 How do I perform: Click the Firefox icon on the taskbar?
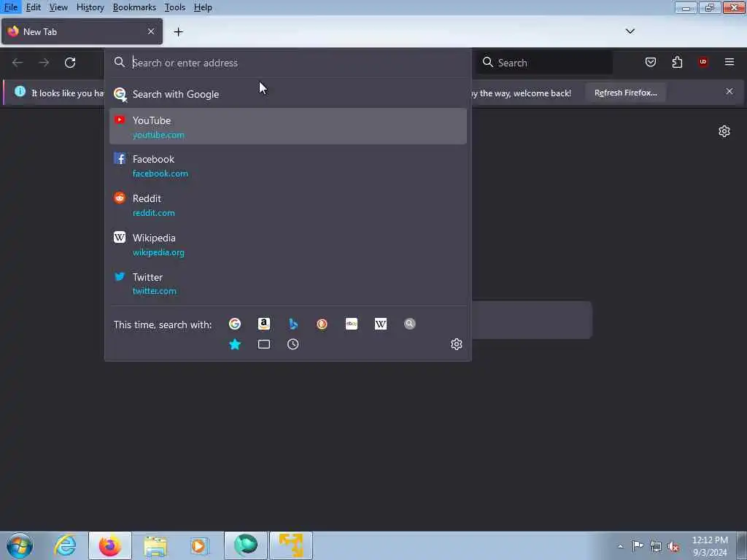click(110, 545)
